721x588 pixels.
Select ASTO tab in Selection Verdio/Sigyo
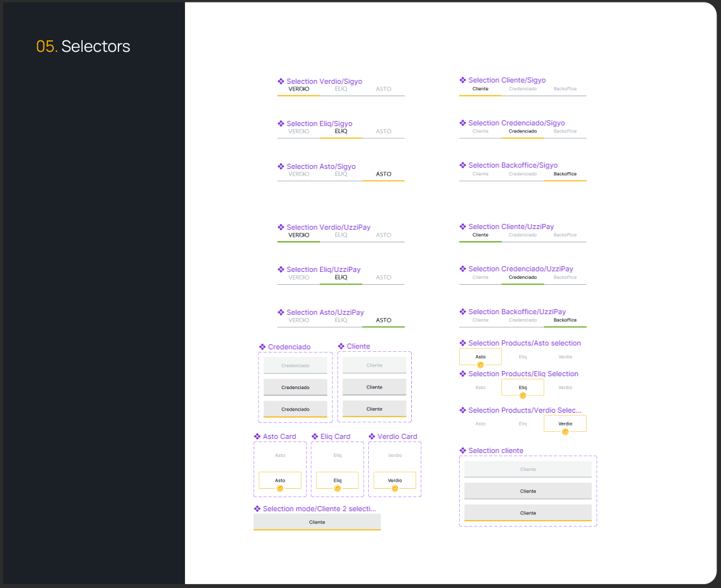[384, 89]
